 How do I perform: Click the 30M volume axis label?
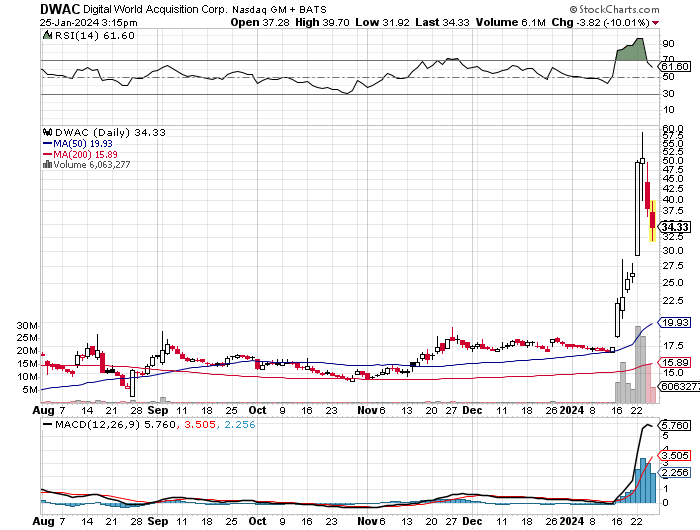point(27,326)
